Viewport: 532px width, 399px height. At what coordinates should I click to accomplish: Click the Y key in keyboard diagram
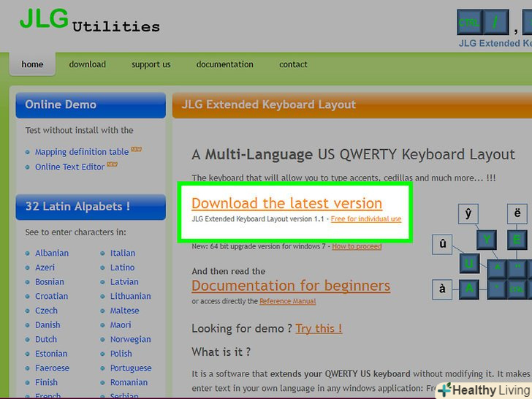tap(487, 240)
